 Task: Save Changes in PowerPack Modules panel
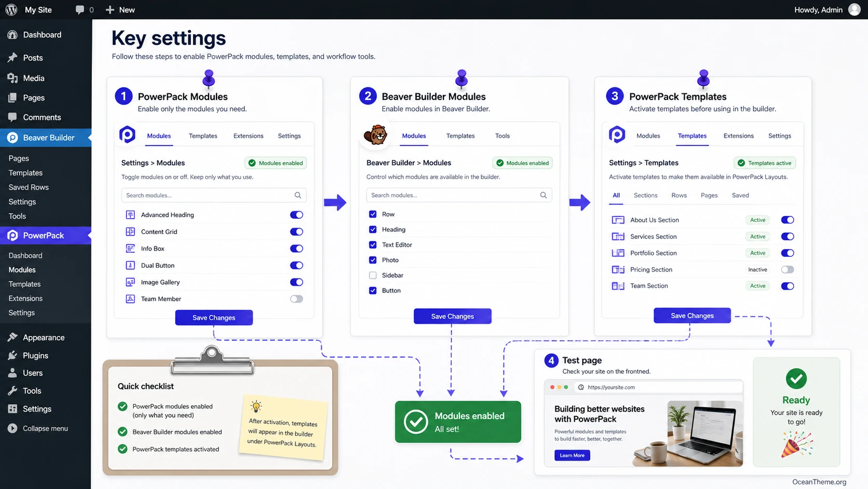tap(214, 318)
